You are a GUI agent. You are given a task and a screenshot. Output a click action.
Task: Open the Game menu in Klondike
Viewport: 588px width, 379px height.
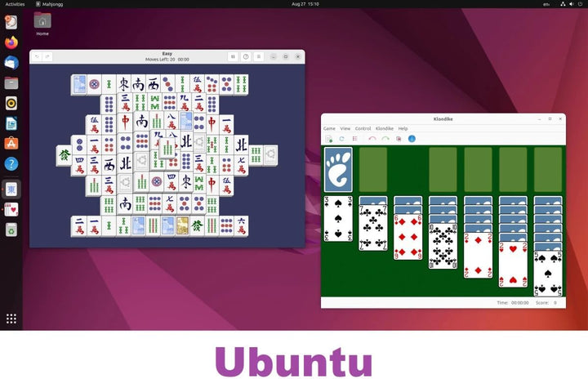coord(329,128)
